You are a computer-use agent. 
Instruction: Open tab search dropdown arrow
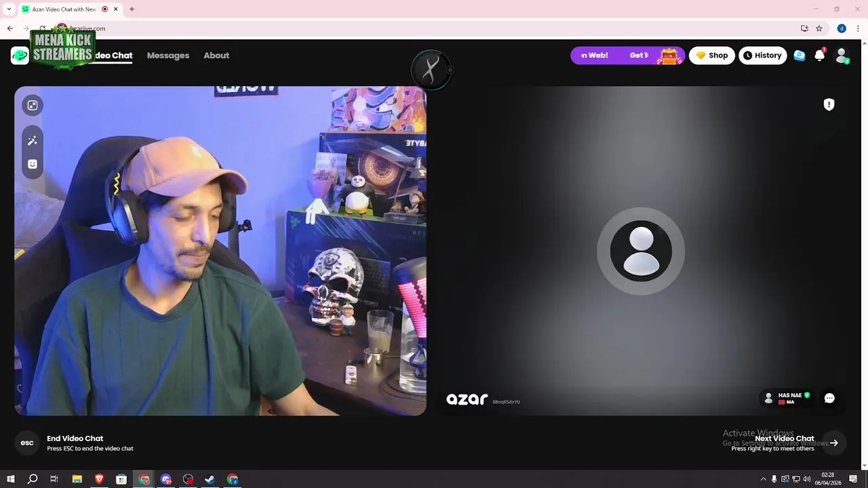(9, 9)
